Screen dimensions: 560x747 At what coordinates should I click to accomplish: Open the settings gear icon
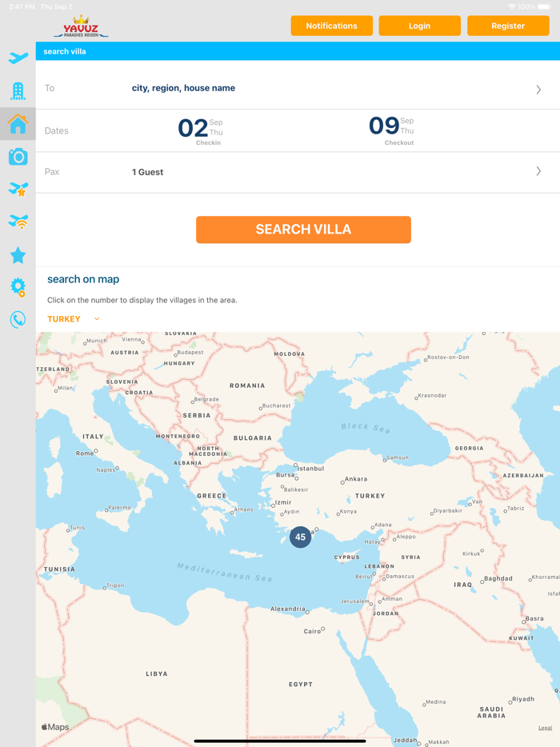(x=18, y=287)
